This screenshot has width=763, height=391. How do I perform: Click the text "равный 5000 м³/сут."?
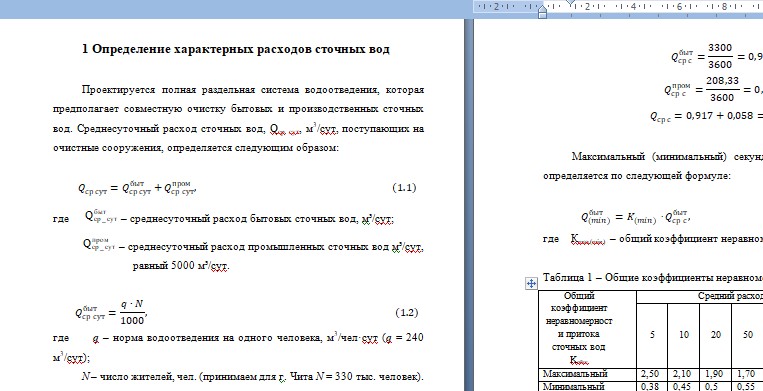point(181,266)
